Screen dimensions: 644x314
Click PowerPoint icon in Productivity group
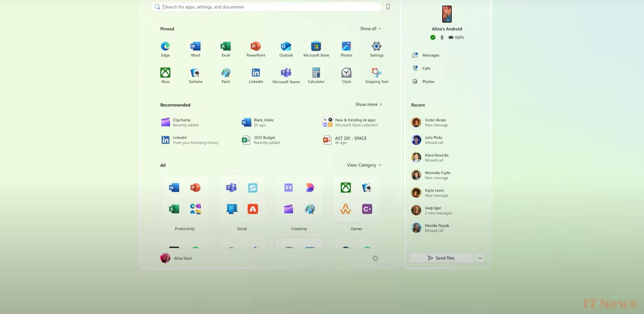point(195,188)
